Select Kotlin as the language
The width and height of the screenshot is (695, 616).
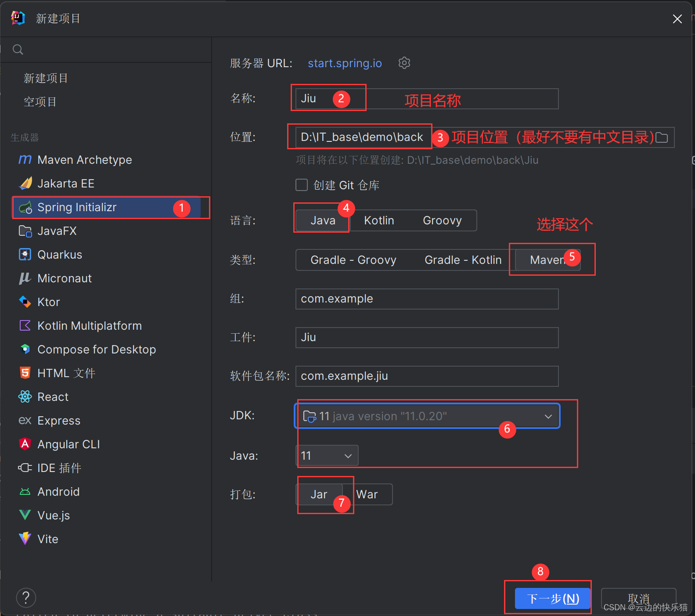pyautogui.click(x=379, y=220)
